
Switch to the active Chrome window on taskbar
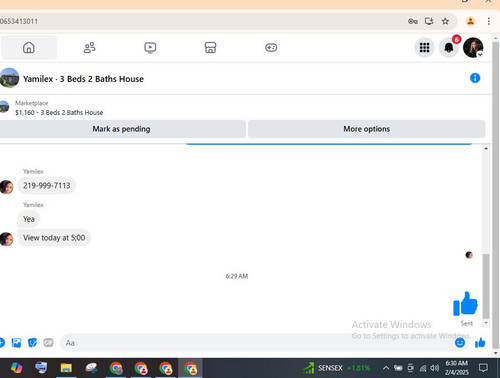[190, 368]
